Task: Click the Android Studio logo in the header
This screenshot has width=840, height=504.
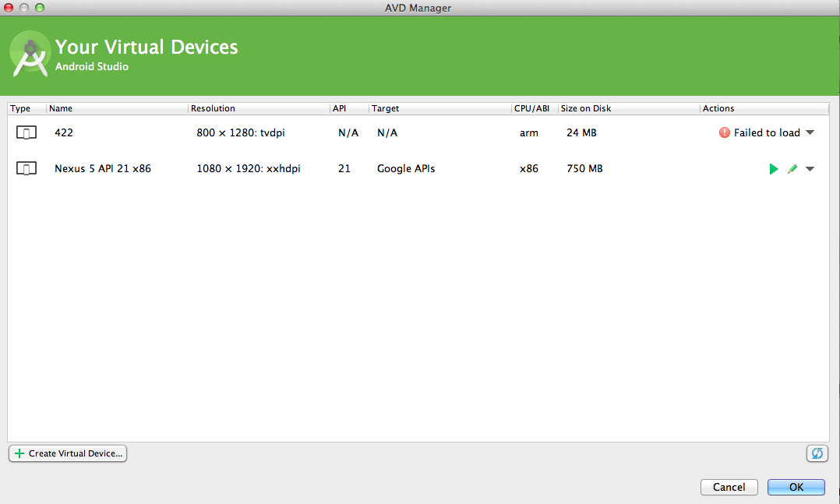Action: [x=30, y=55]
